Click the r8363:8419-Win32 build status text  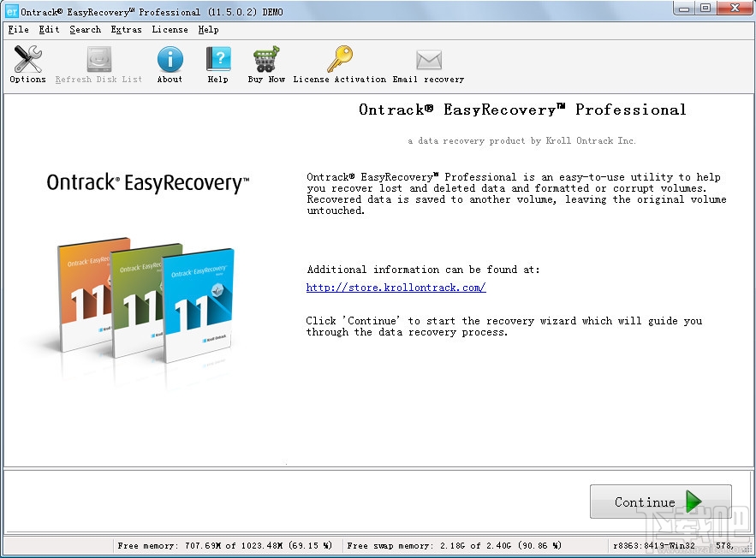(654, 545)
